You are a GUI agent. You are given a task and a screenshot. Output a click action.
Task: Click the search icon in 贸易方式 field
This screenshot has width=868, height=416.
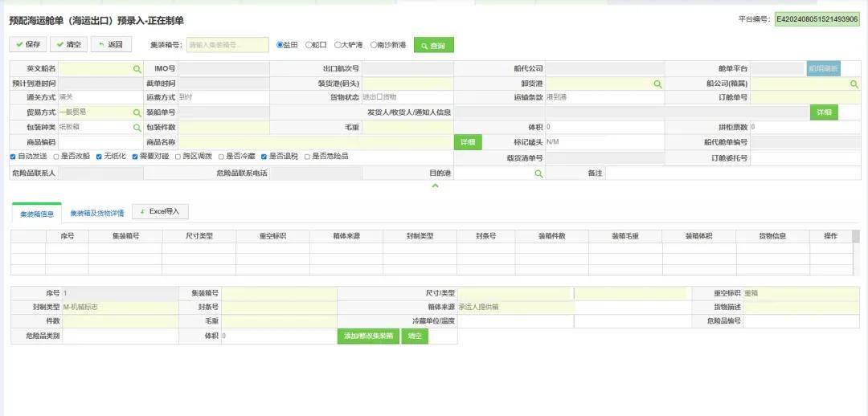[137, 112]
